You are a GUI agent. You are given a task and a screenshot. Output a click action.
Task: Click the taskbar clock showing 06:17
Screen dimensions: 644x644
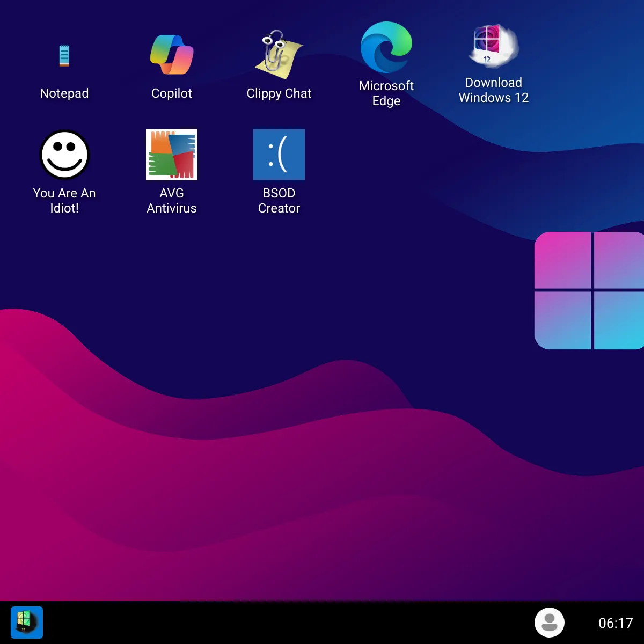616,623
